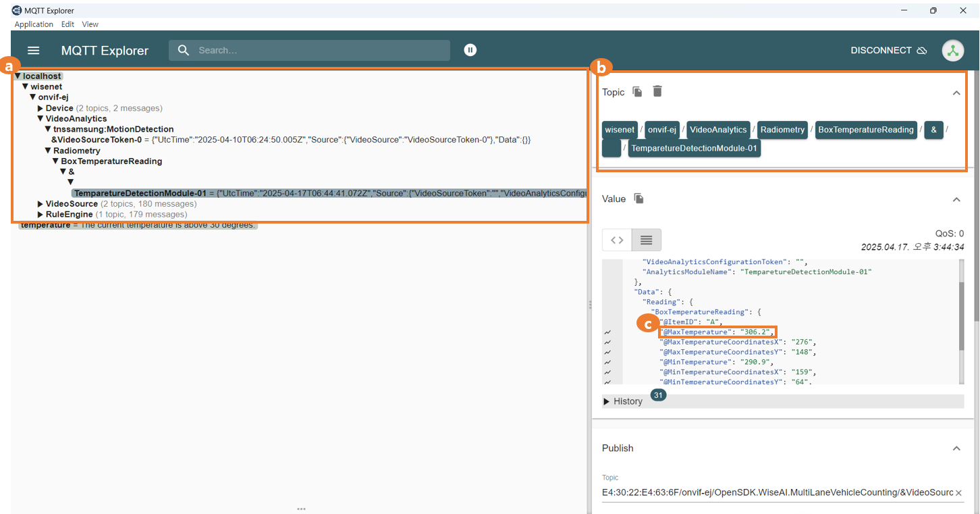
Task: Click the pause updates icon
Action: pyautogui.click(x=470, y=50)
